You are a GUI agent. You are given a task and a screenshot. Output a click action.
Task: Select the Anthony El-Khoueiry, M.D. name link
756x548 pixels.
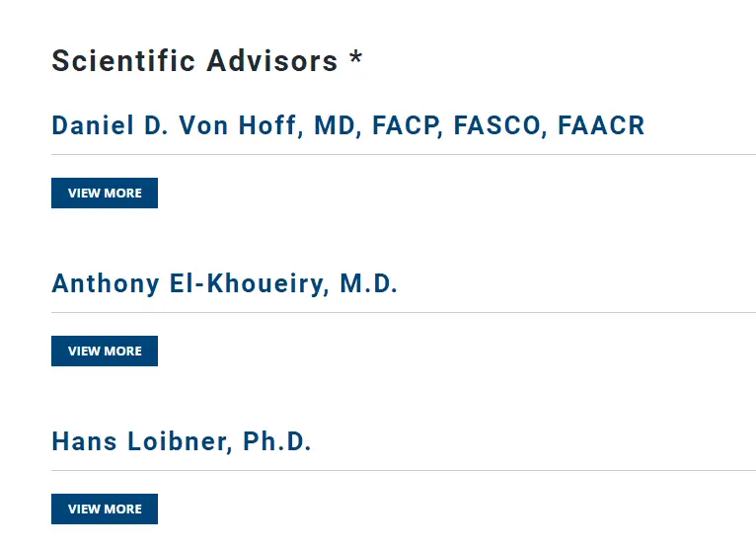pos(224,284)
